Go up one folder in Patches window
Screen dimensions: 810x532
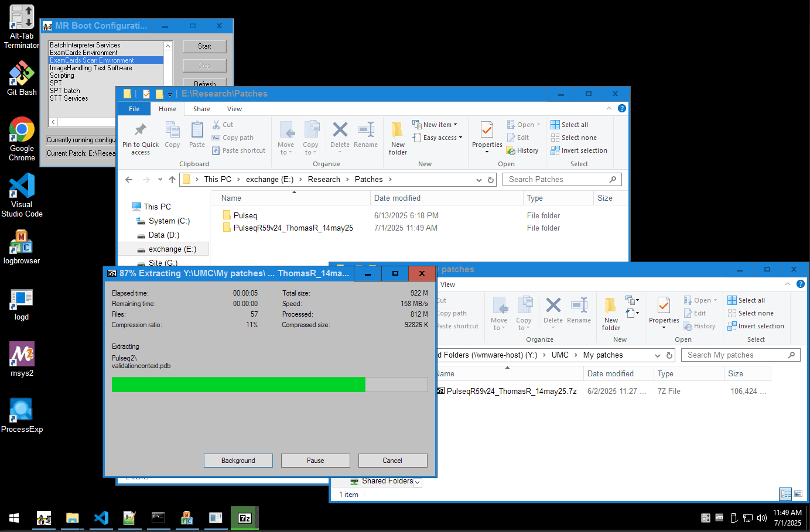pyautogui.click(x=172, y=180)
